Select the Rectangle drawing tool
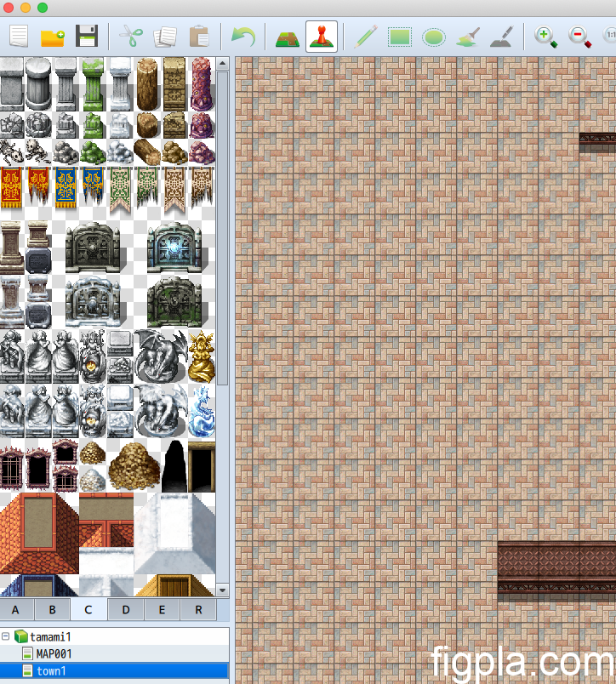 click(400, 37)
